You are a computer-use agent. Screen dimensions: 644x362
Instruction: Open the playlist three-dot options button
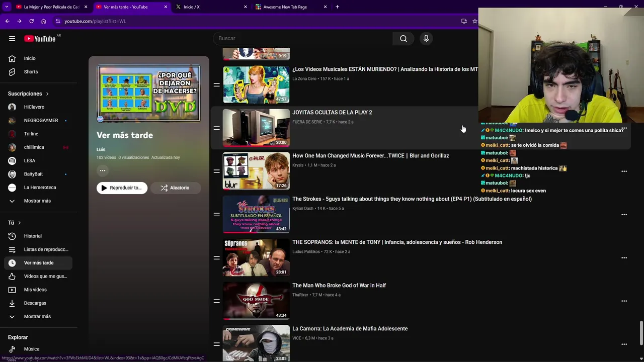[x=103, y=170]
